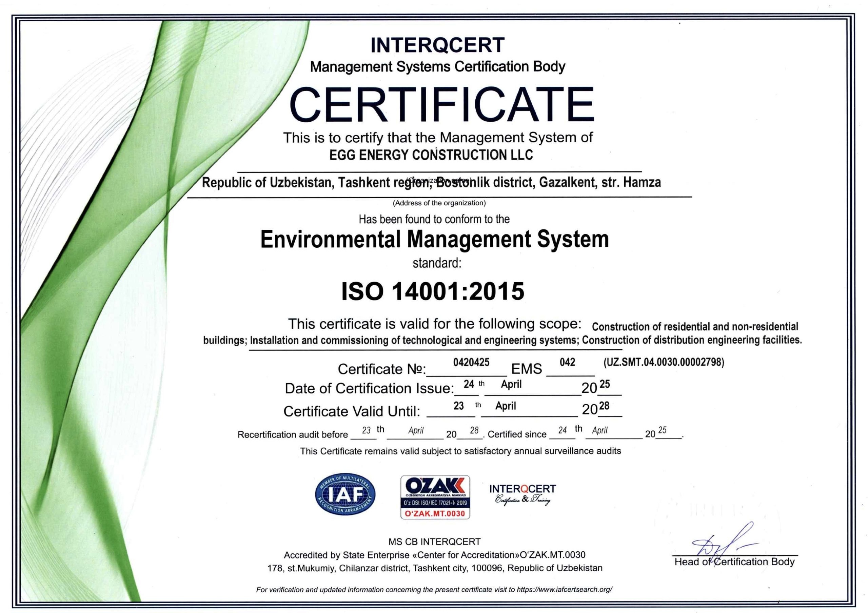Viewport: 868px width, 613px height.
Task: Click the O'ZAK.MT.0030 red label
Action: [435, 514]
